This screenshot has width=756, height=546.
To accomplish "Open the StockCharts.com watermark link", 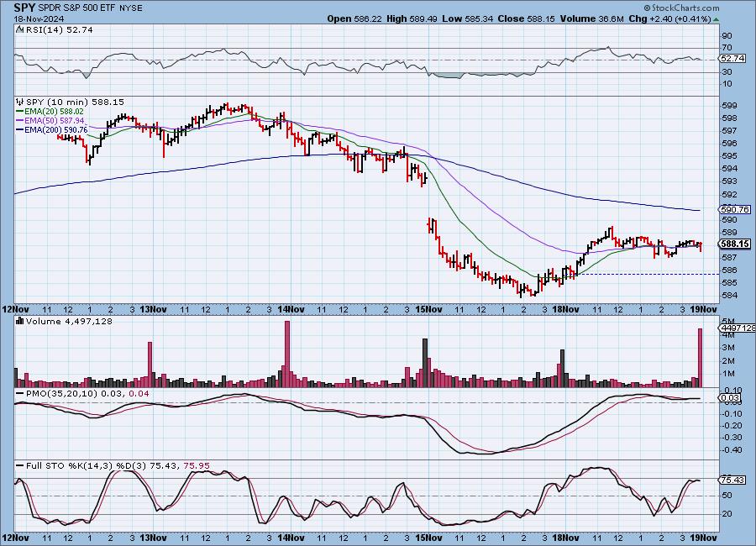I will click(681, 8).
